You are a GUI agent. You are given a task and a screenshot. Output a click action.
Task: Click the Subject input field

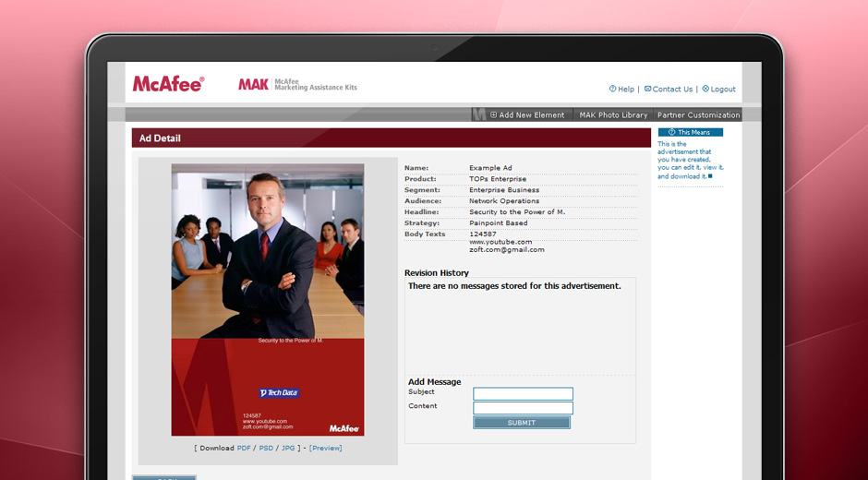524,393
